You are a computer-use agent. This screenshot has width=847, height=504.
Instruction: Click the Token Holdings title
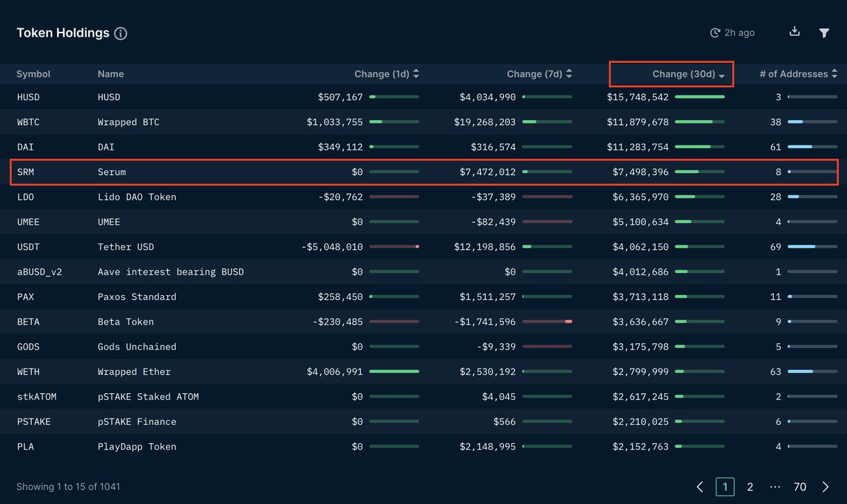click(x=63, y=33)
